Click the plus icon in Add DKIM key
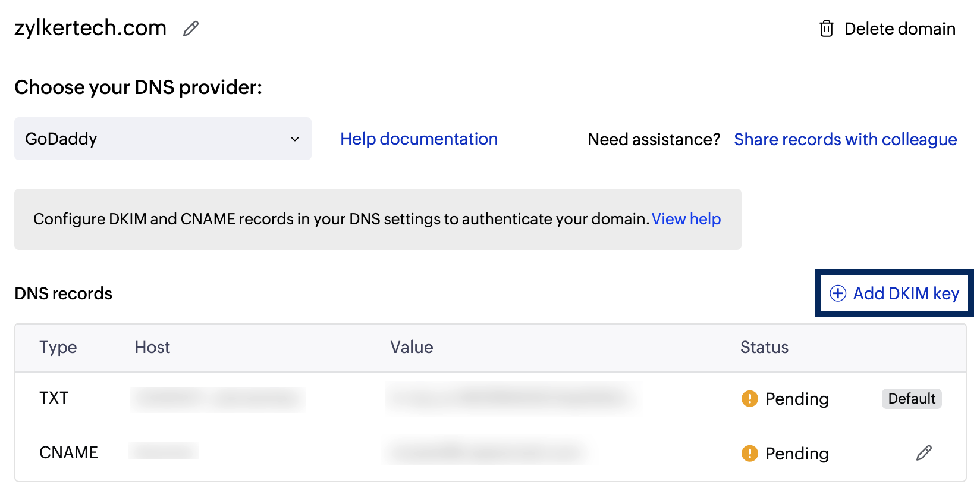The height and width of the screenshot is (494, 980). [x=837, y=293]
